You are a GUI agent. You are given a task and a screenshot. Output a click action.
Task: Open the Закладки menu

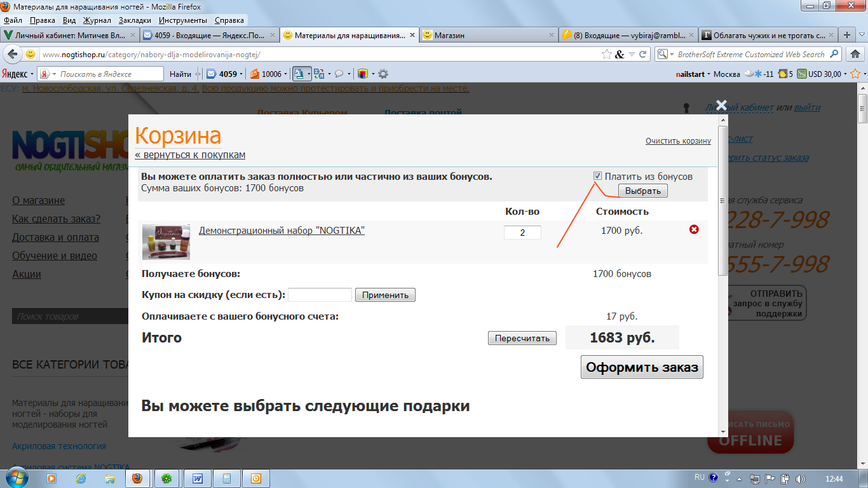pos(135,20)
